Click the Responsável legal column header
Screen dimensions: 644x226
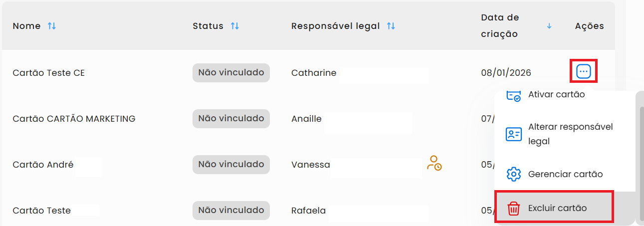[335, 26]
